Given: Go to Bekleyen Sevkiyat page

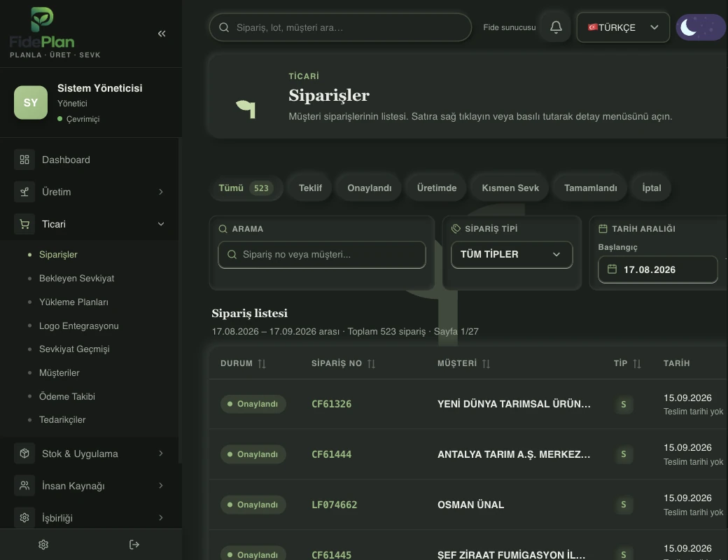Looking at the screenshot, I should click(x=76, y=278).
